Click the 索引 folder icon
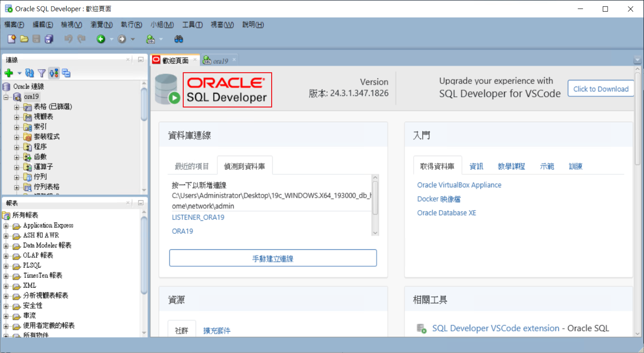The image size is (644, 353). pos(28,127)
